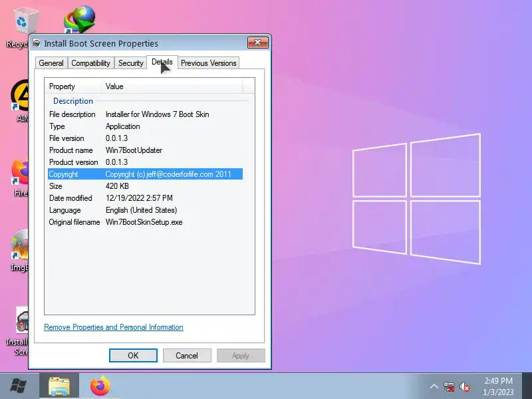Viewport: 532px width, 399px height.
Task: Click the Property column header
Action: coord(73,86)
